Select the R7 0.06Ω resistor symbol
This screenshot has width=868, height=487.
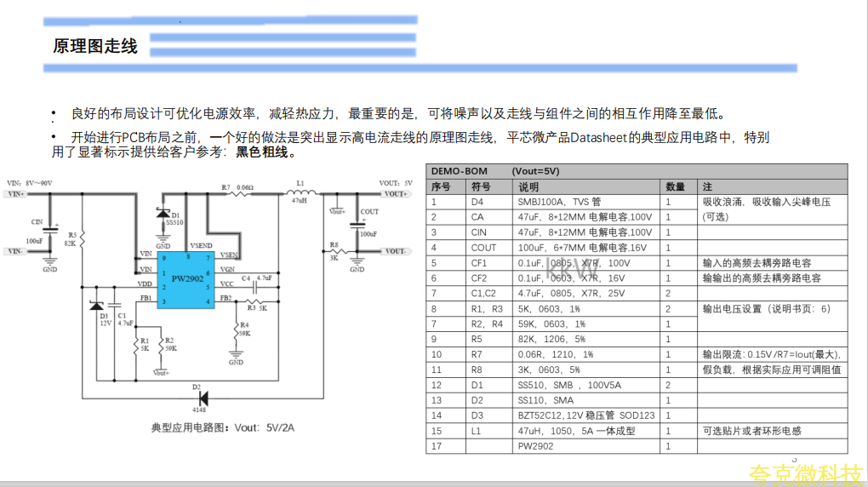point(238,193)
